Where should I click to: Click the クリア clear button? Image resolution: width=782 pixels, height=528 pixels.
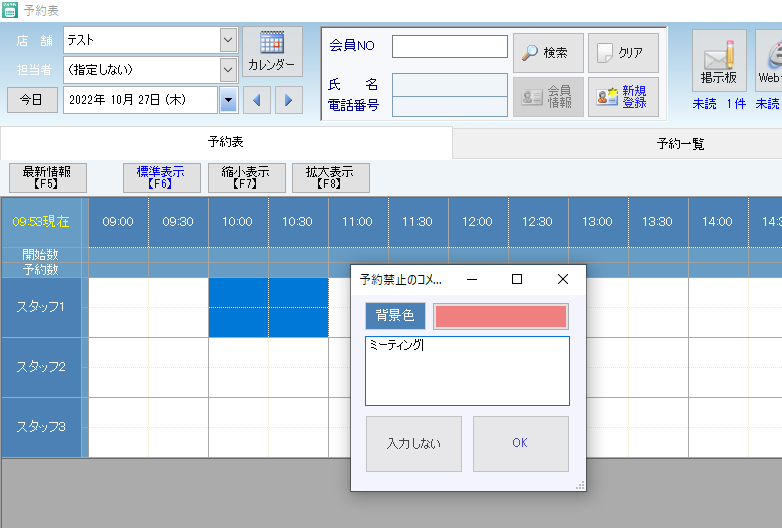point(623,53)
